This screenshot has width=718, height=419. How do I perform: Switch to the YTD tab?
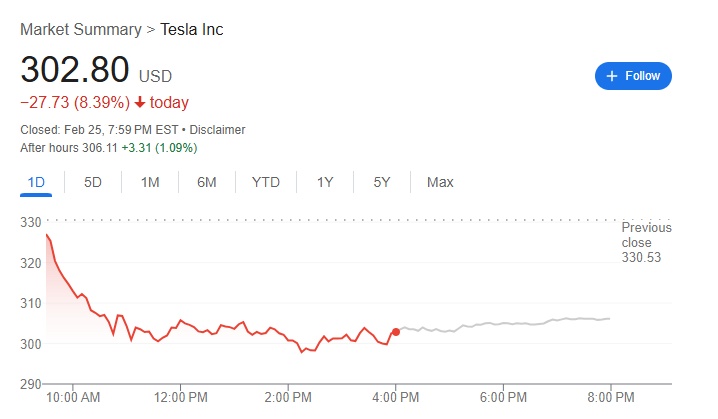(x=266, y=182)
